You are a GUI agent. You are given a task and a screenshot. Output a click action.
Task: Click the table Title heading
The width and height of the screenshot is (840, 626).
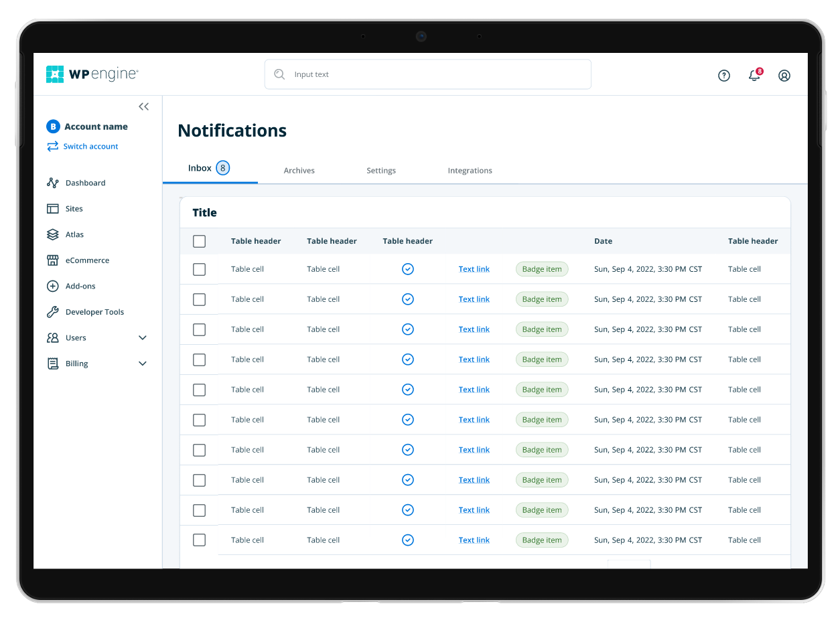204,213
